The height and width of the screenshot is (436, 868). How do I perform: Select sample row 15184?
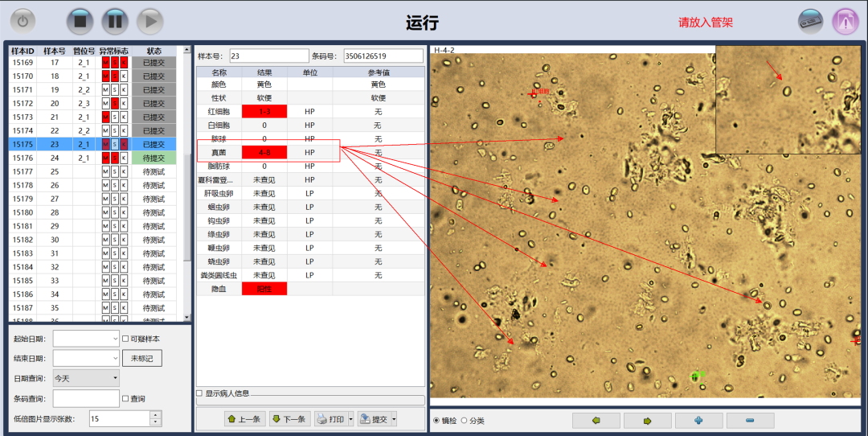93,266
